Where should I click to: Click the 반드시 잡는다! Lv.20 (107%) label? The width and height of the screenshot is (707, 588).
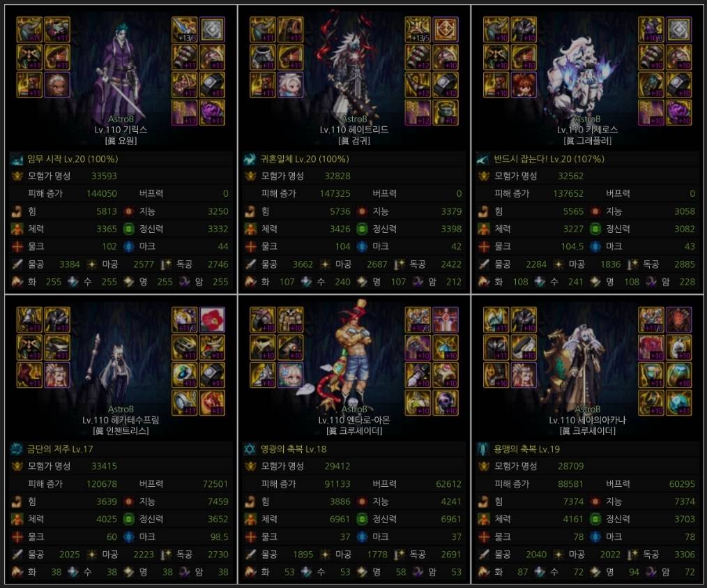point(549,159)
